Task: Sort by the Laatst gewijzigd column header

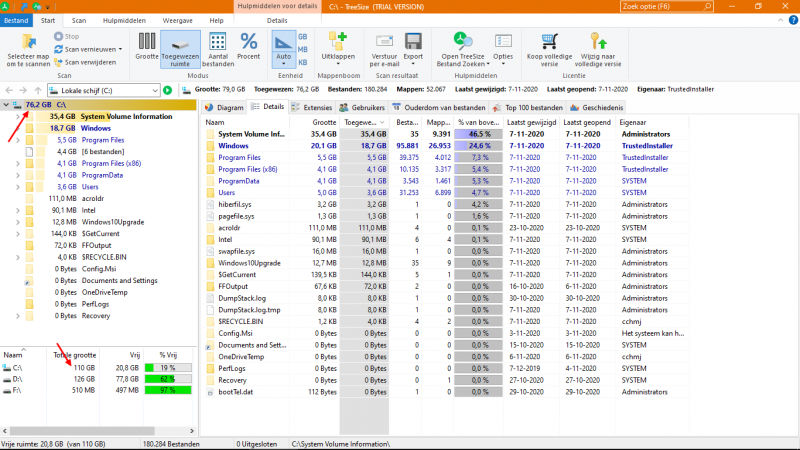Action: tap(531, 122)
